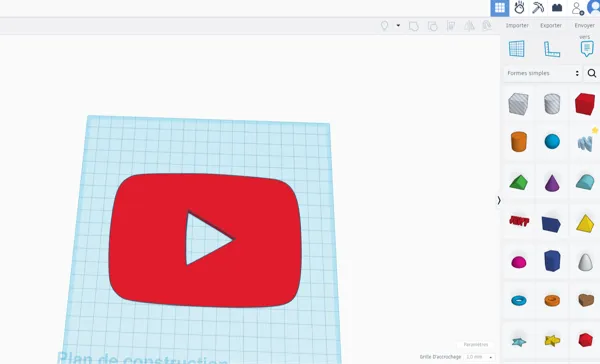Viewport: 600px width, 364px height.
Task: Pick the magenta half sphere shape
Action: coord(519,262)
